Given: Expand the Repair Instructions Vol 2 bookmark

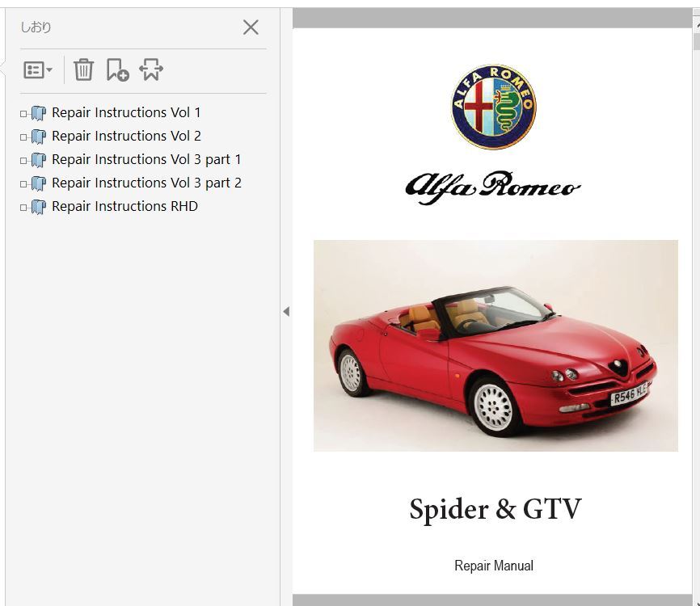Looking at the screenshot, I should pos(23,137).
